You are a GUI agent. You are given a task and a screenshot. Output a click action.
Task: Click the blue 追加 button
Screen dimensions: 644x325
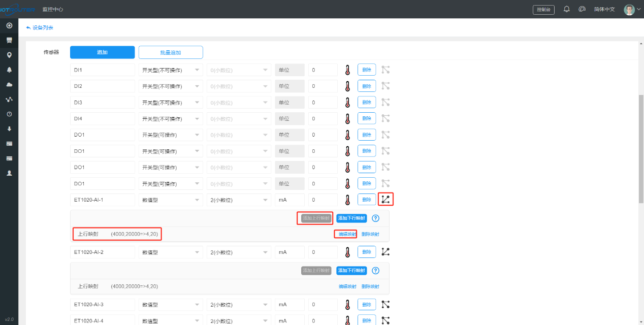point(102,52)
